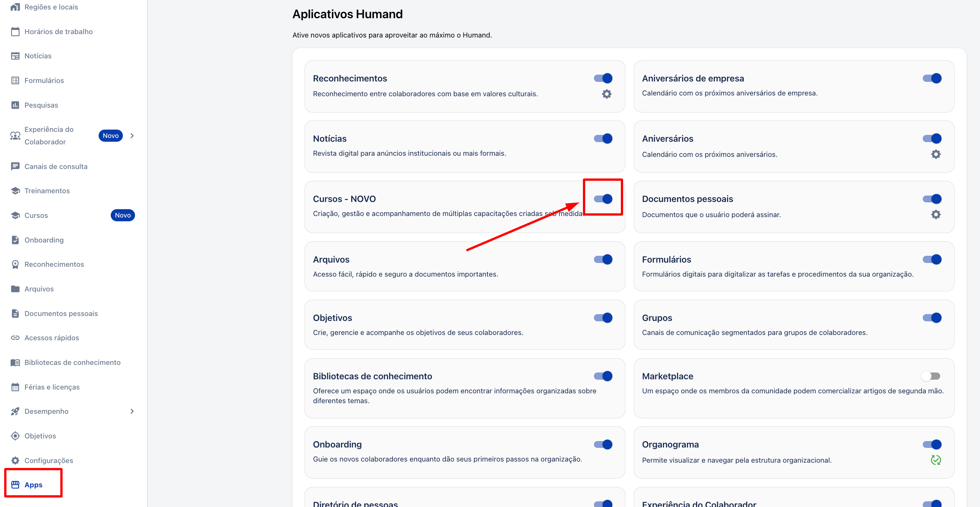Click the Canais de consulta chat icon
Viewport: 980px width, 507px height.
[15, 166]
